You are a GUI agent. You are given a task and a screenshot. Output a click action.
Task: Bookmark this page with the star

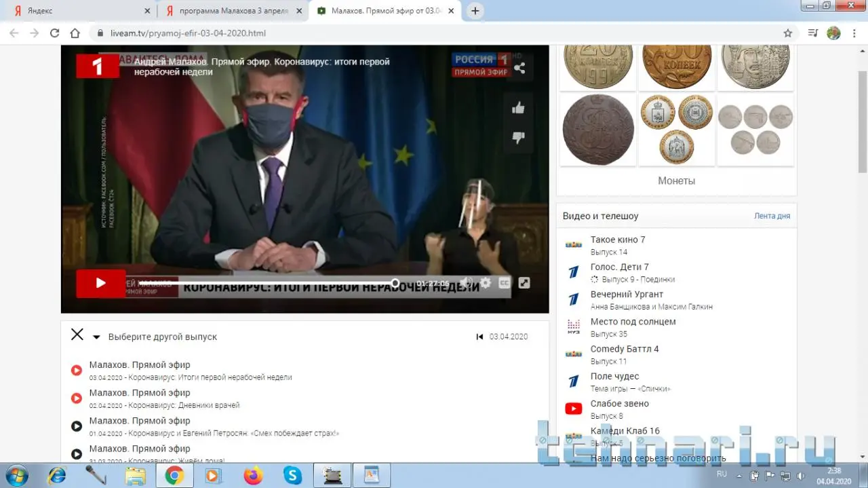point(787,33)
